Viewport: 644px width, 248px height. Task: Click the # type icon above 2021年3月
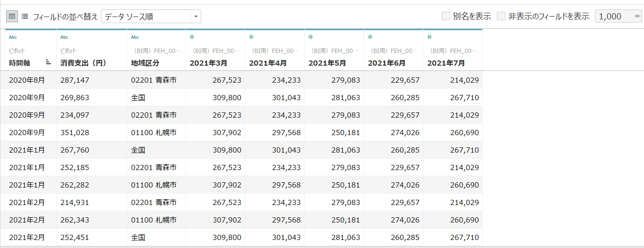[192, 37]
